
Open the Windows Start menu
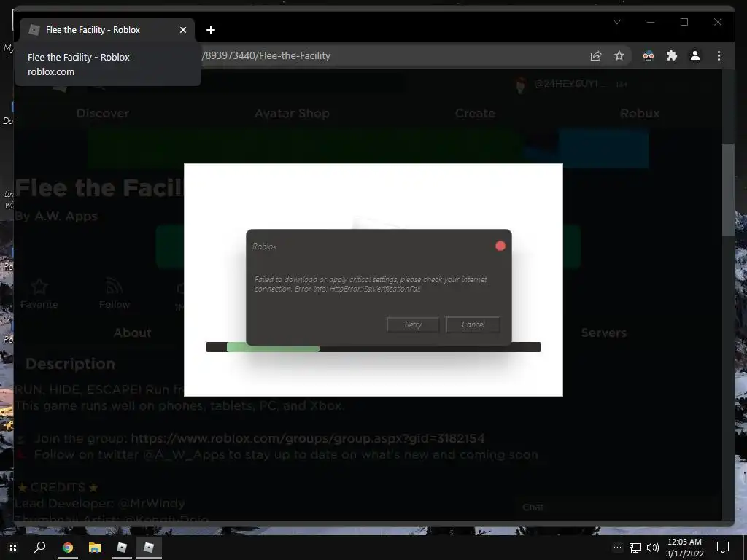(13, 548)
